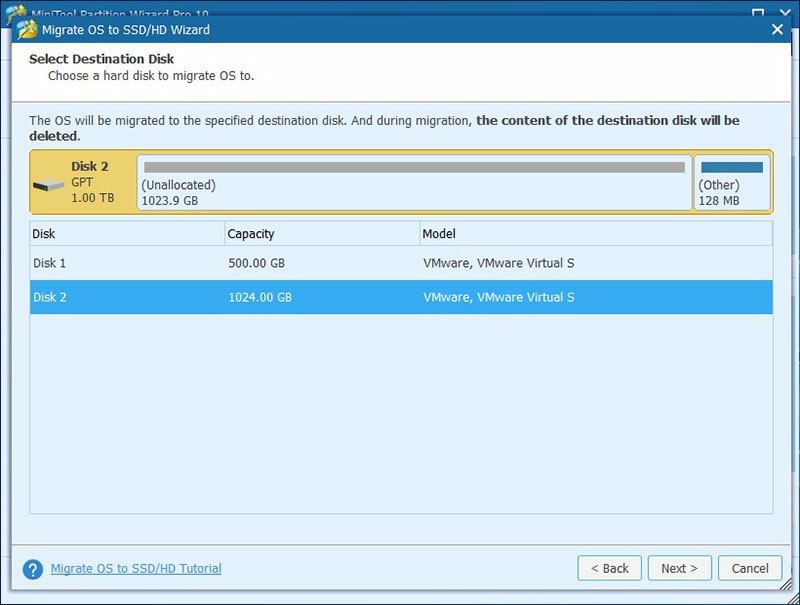This screenshot has height=605, width=800.
Task: Click the Disk 2 GPT 1.00 TB label
Action: click(92, 182)
